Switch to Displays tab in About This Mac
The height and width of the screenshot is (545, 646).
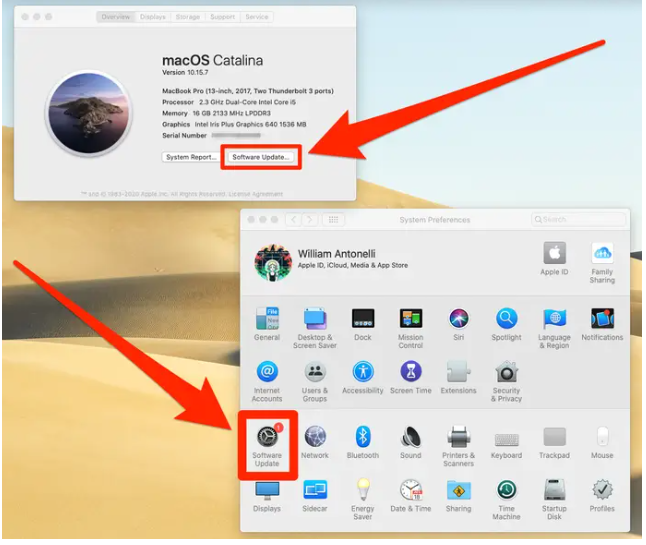(x=153, y=17)
